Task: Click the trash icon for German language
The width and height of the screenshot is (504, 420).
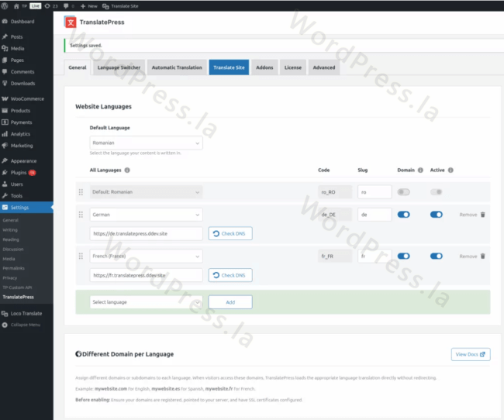Action: [482, 215]
